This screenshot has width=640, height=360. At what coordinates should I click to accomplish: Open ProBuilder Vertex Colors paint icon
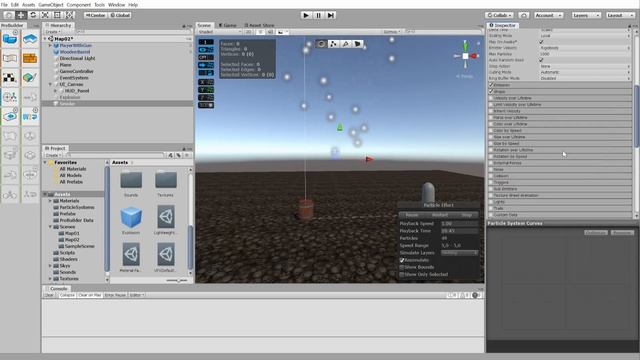pyautogui.click(x=30, y=78)
